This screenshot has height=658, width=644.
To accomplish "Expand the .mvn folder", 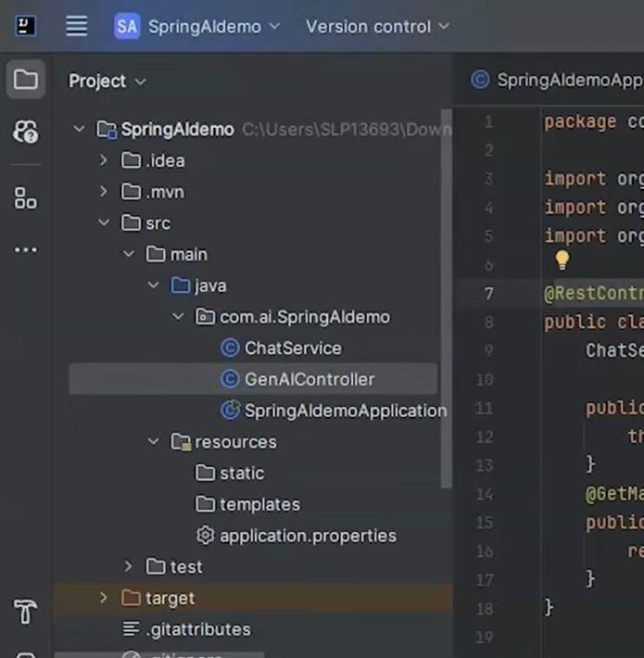I will click(x=103, y=191).
